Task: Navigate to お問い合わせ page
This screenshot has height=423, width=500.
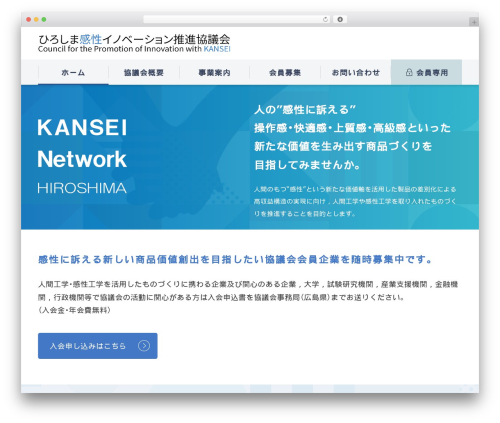Action: (356, 72)
